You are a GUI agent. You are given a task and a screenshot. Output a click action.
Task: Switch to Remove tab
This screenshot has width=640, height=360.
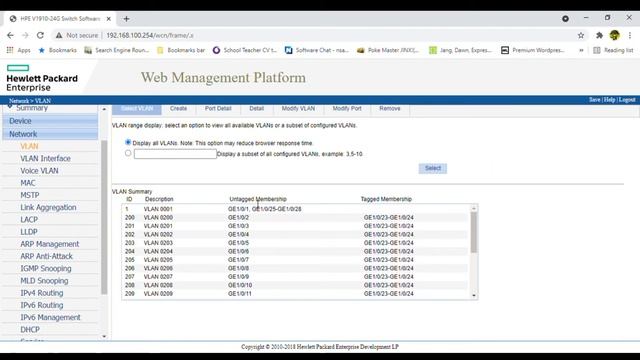390,109
